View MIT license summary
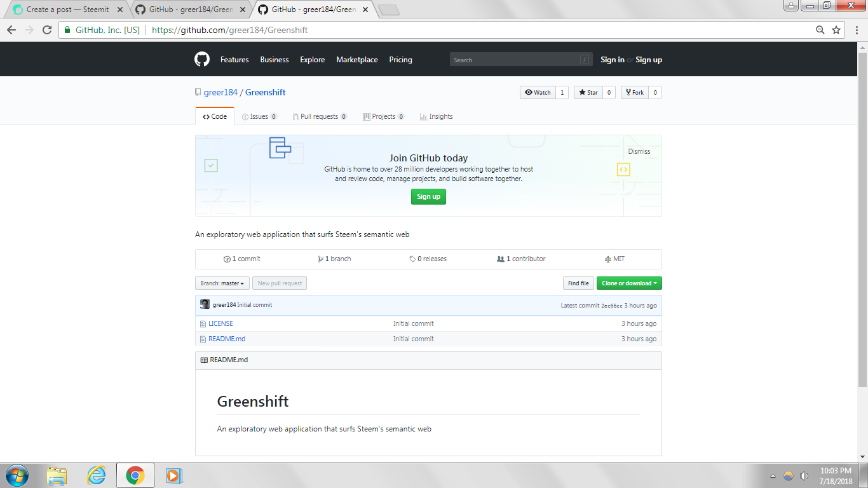The width and height of the screenshot is (868, 488). [x=614, y=259]
